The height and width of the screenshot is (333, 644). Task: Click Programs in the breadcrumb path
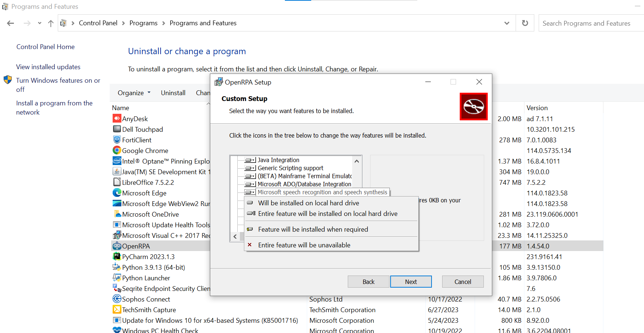[x=143, y=23]
